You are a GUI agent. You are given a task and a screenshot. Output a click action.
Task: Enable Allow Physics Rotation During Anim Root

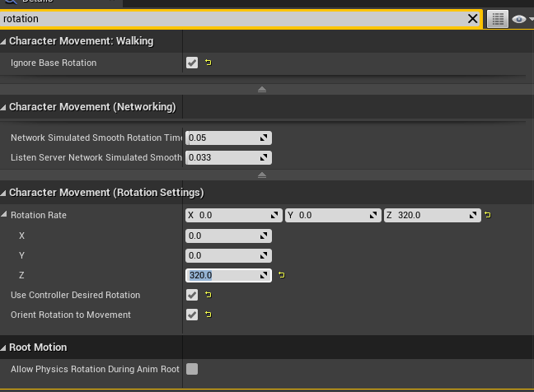192,369
